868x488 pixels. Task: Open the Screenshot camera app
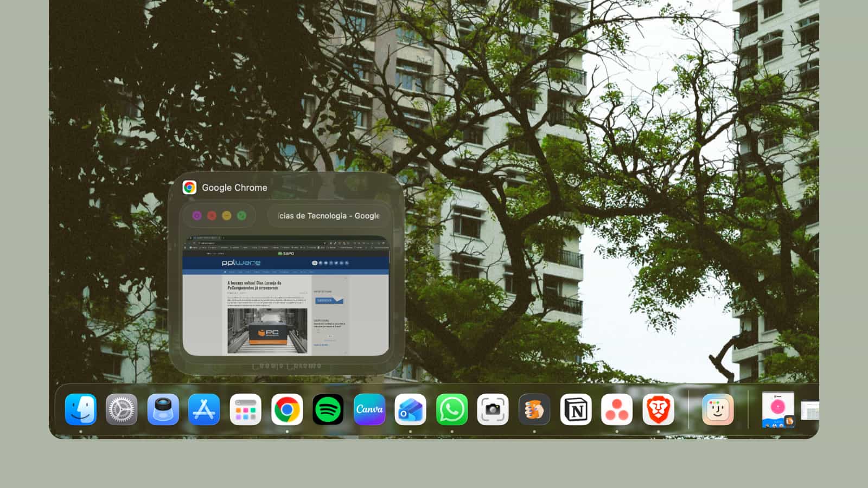point(493,409)
